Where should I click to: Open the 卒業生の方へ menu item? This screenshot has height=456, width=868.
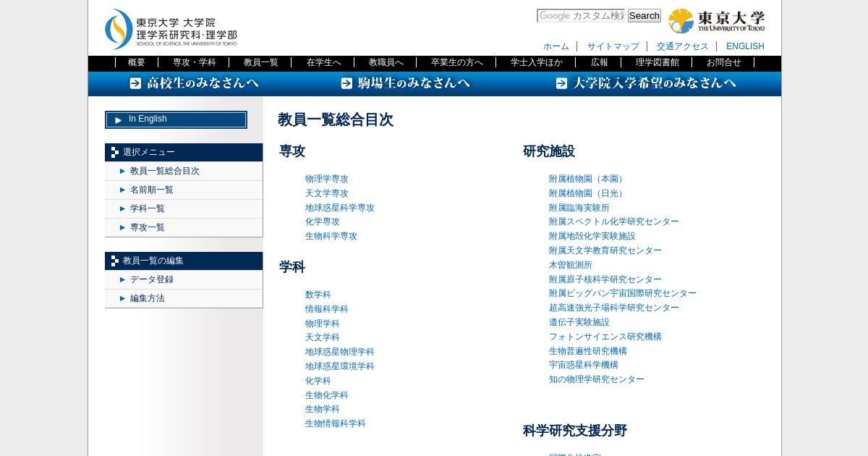tap(456, 62)
